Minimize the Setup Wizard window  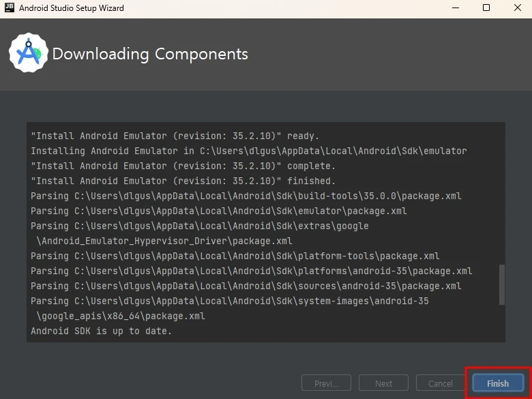pos(456,8)
